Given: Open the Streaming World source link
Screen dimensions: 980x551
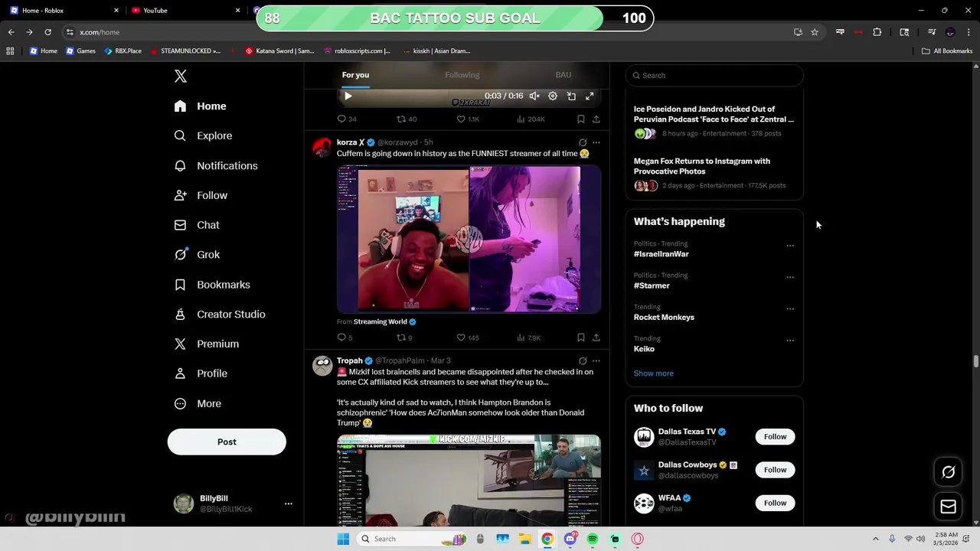Looking at the screenshot, I should click(x=381, y=322).
